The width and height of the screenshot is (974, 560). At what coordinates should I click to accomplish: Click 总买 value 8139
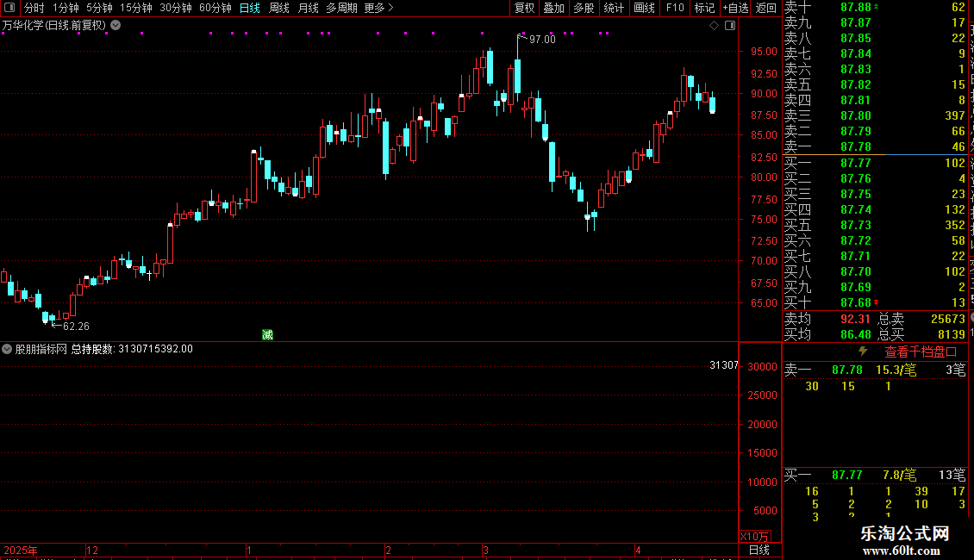[951, 334]
